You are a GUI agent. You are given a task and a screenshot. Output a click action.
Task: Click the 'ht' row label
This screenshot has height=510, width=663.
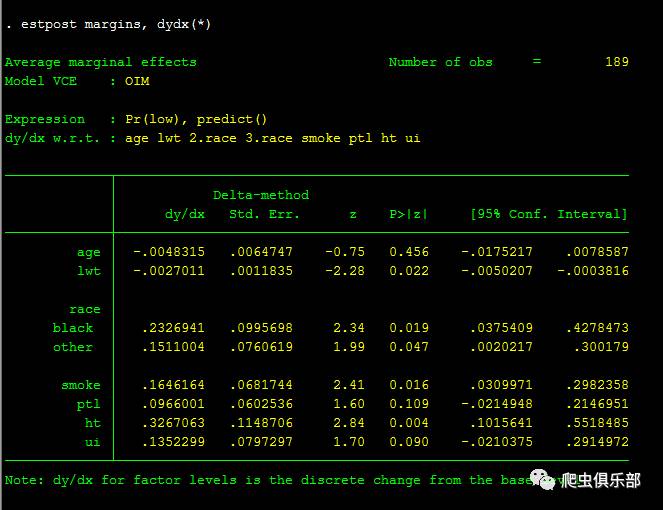[x=93, y=423]
